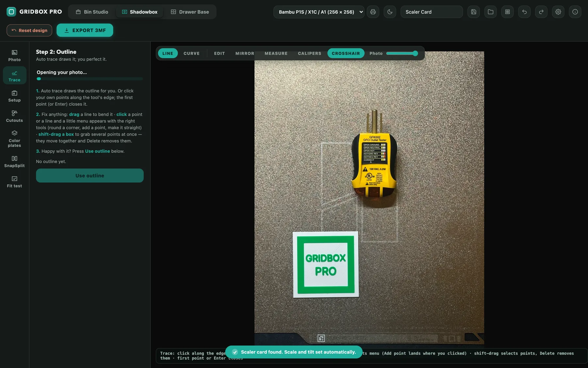Select the MEASURE tool
588x368 pixels.
pos(276,53)
